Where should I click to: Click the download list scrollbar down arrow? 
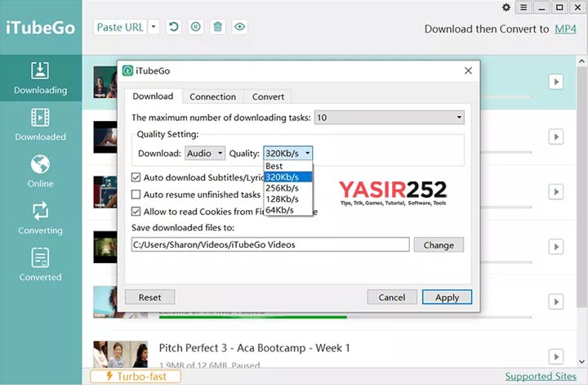point(581,362)
